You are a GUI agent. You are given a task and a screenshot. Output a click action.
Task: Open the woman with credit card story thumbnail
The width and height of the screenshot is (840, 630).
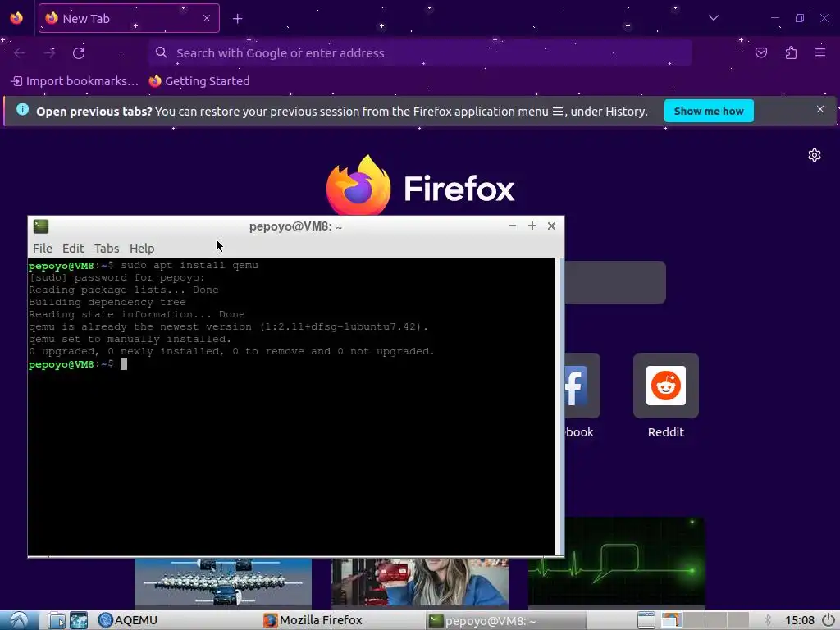click(x=420, y=582)
